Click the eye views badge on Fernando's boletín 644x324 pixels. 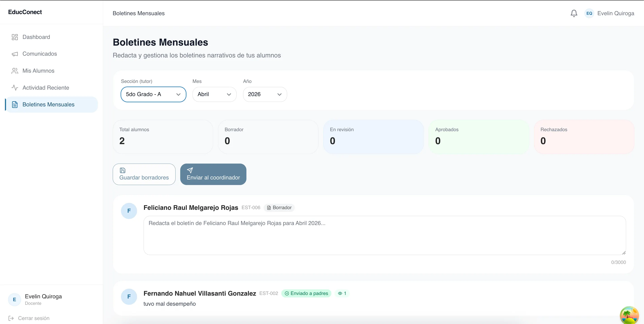342,293
